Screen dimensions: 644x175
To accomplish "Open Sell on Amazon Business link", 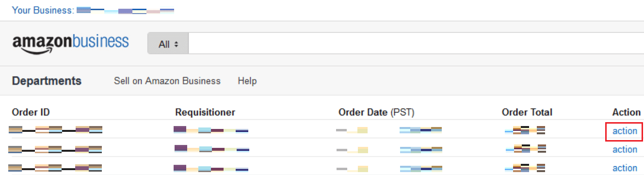I will tap(167, 81).
